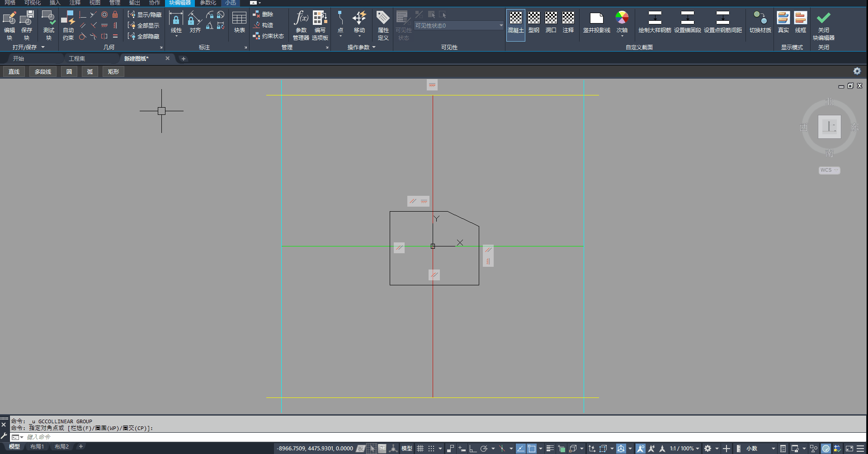Open the WCS coordinate system dropdown
Screen dimensions: 868x454
click(x=830, y=170)
